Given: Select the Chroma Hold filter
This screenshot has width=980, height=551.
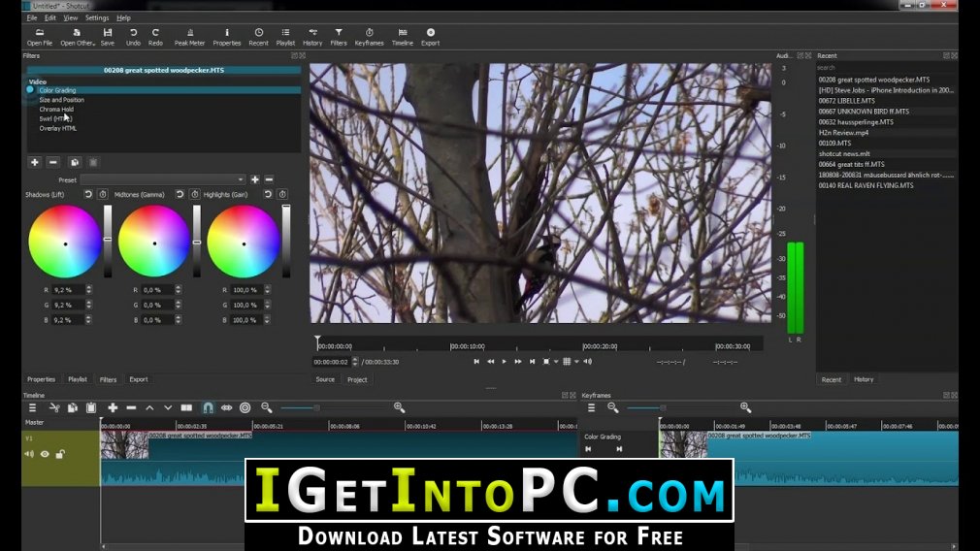Looking at the screenshot, I should coord(56,110).
